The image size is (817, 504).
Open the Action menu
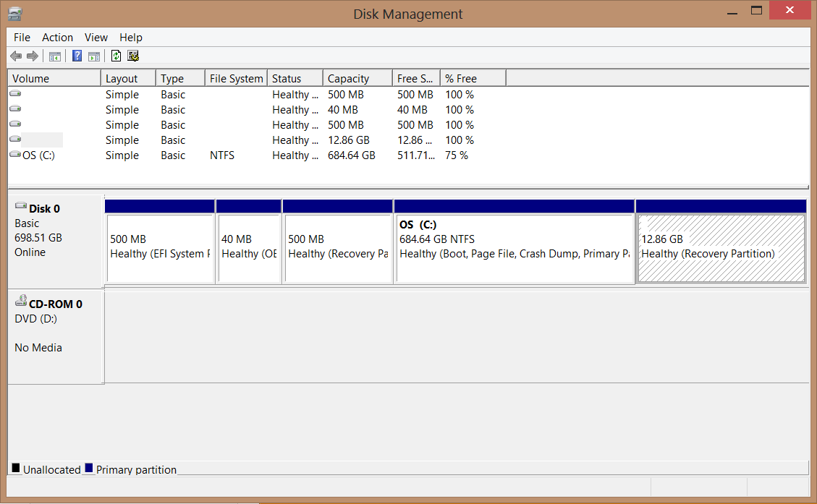(57, 38)
